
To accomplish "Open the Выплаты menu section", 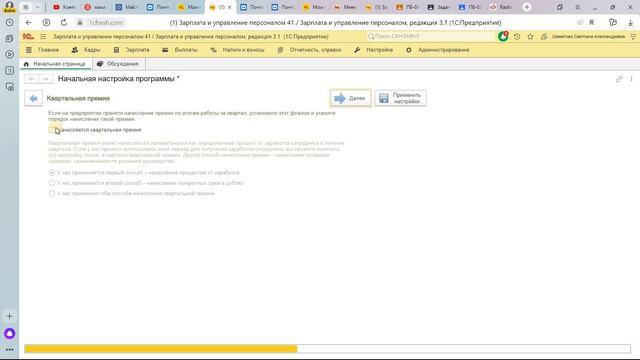I will click(x=180, y=50).
